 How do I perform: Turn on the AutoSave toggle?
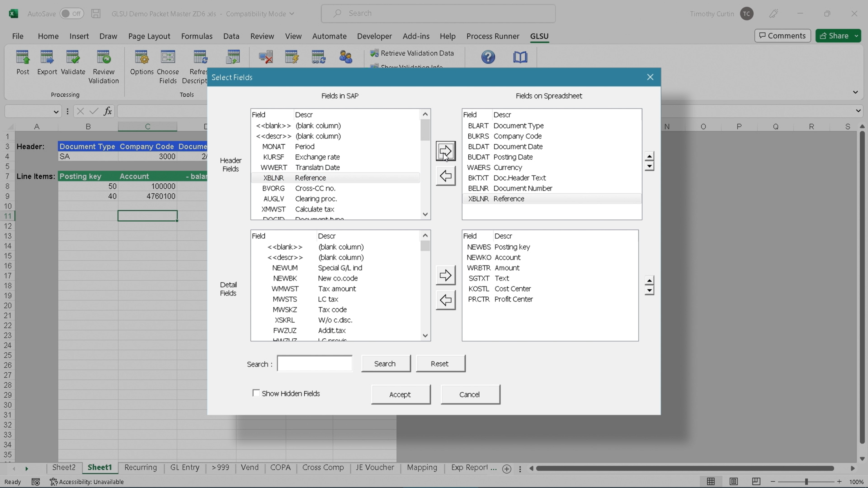coord(71,13)
